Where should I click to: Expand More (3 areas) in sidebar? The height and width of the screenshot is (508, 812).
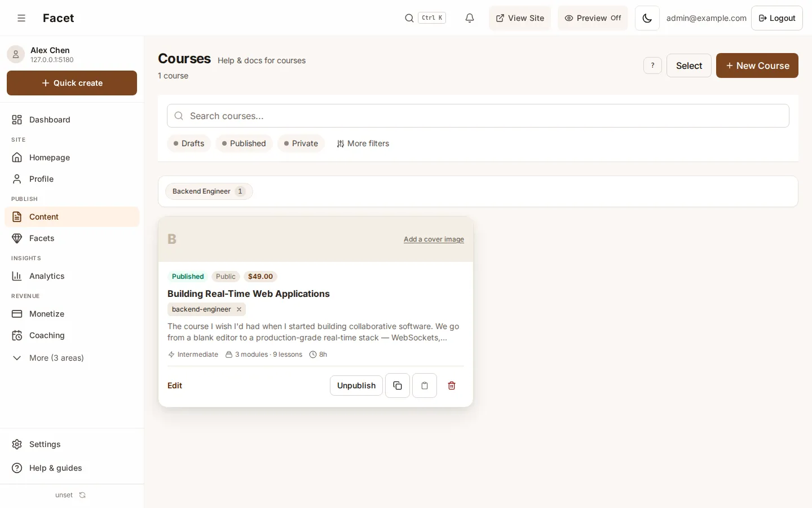72,358
